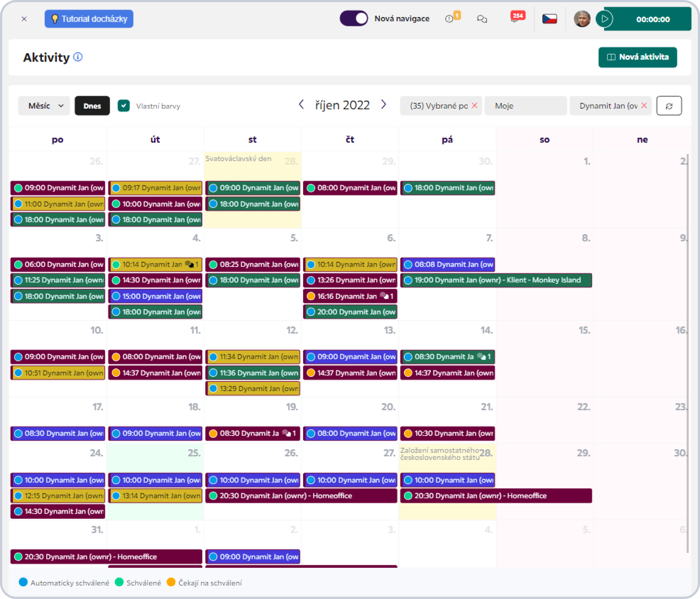Open the user profile avatar
Image resolution: width=700 pixels, height=599 pixels.
point(582,19)
